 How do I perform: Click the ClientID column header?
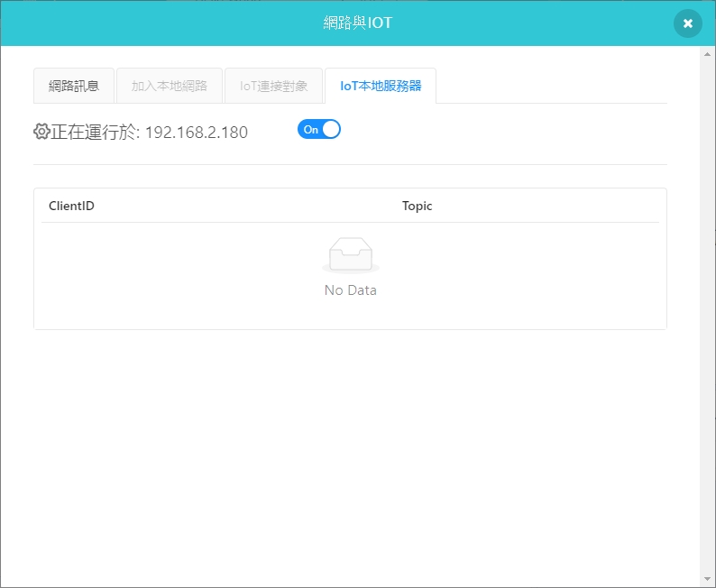72,206
